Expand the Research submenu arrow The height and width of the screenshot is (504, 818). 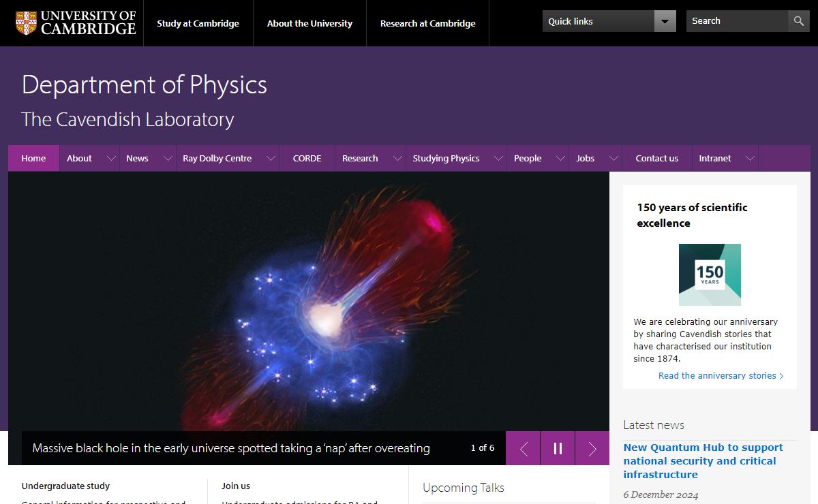pyautogui.click(x=397, y=158)
